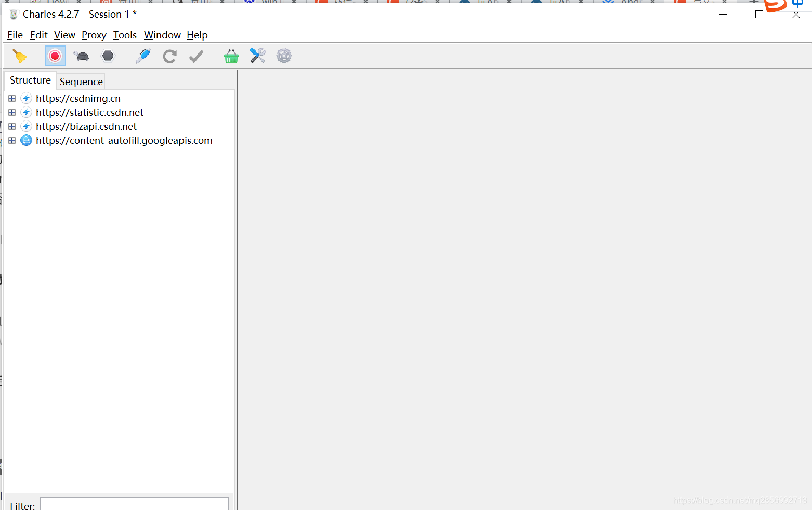Open the Help menu
The image size is (812, 510).
[197, 35]
